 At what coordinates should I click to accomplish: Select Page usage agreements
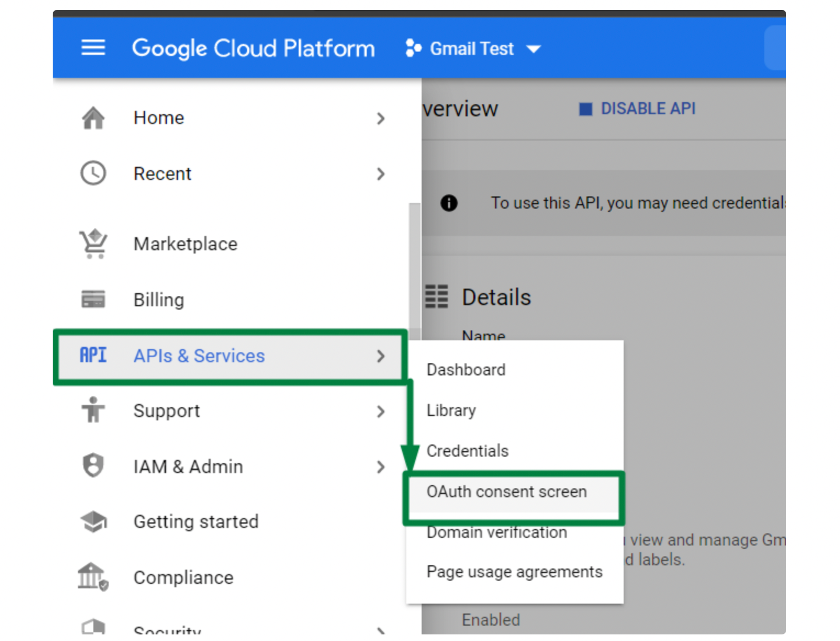coord(514,572)
